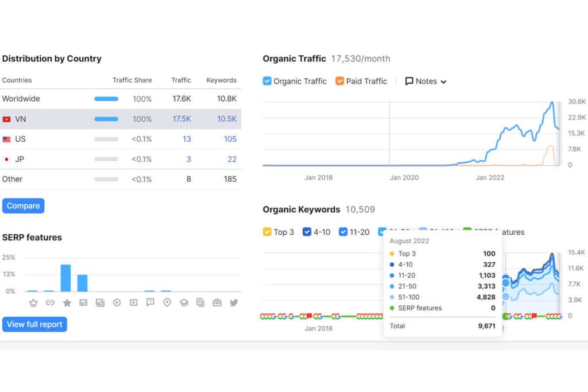Click the Traffic Share column header
The width and height of the screenshot is (588, 392).
click(x=133, y=80)
